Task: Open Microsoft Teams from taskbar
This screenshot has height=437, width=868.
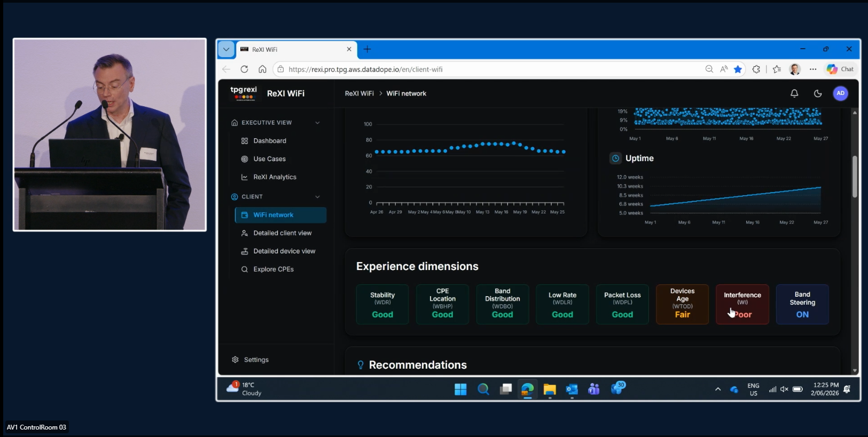Action: tap(594, 390)
